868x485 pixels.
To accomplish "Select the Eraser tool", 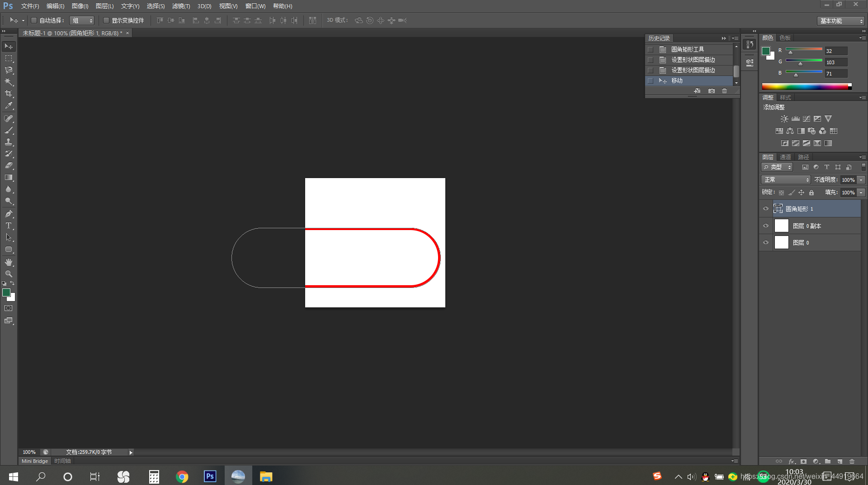I will 9,165.
